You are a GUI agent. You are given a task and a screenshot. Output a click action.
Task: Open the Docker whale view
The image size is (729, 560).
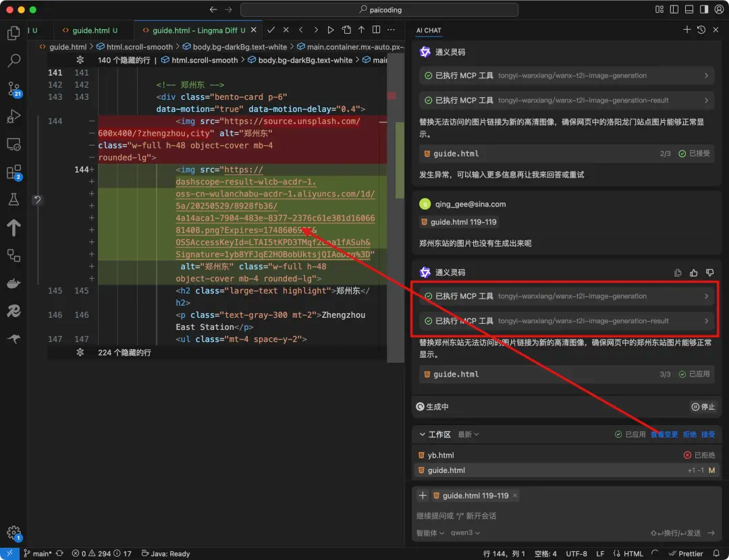[x=14, y=283]
